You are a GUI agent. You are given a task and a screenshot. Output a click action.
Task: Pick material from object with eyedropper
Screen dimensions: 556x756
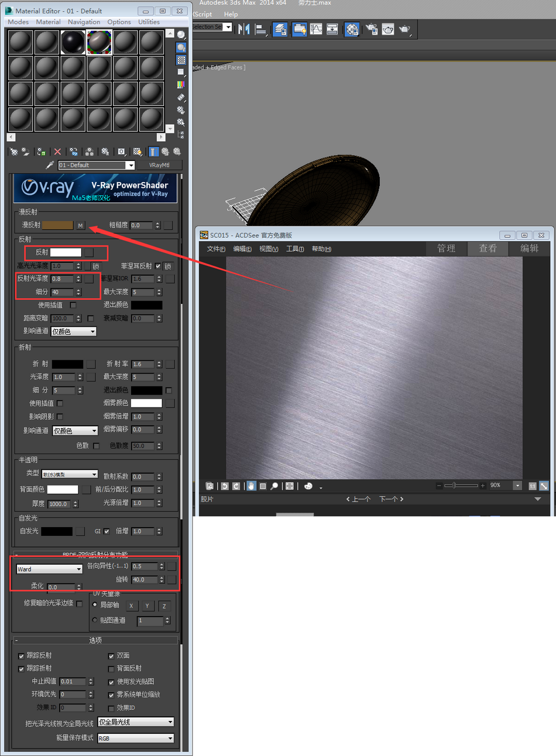pos(50,165)
